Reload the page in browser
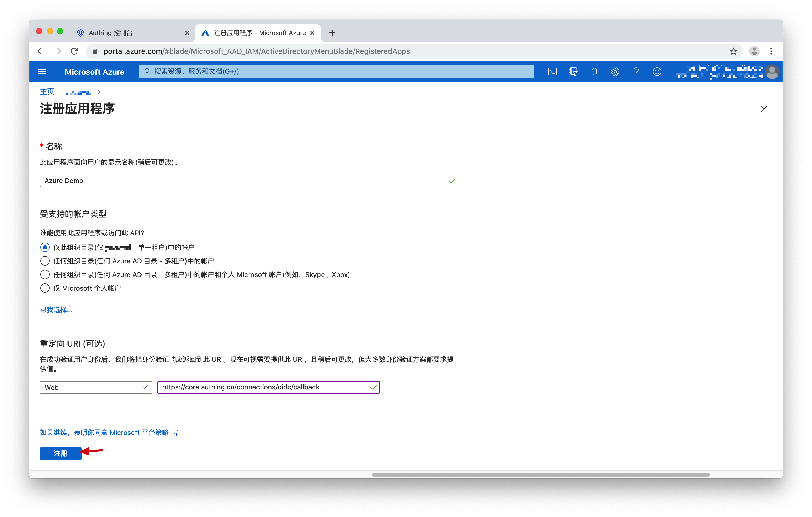The width and height of the screenshot is (812, 517). coord(75,51)
